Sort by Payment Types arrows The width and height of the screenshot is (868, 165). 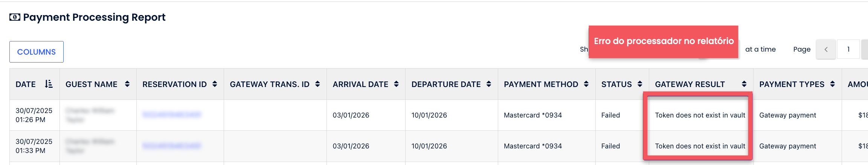(x=833, y=84)
